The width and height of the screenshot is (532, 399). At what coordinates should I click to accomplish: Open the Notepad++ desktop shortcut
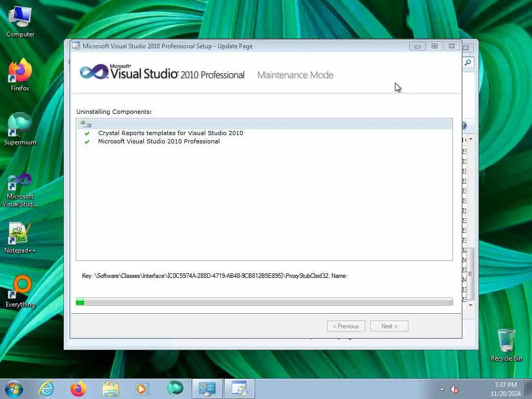pyautogui.click(x=20, y=237)
